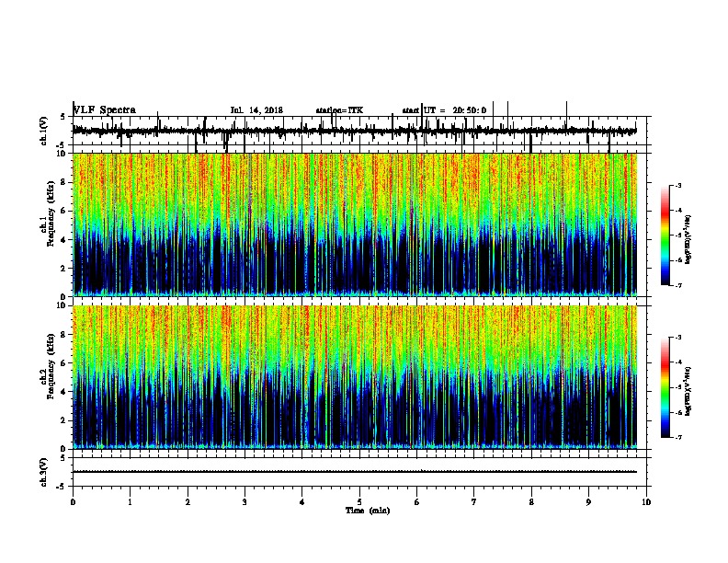
Task: Click the "Time (min)" x-axis label
Action: pos(368,511)
